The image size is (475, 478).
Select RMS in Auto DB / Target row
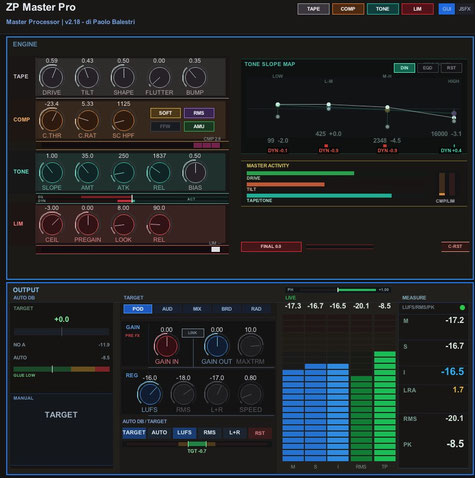tap(209, 433)
